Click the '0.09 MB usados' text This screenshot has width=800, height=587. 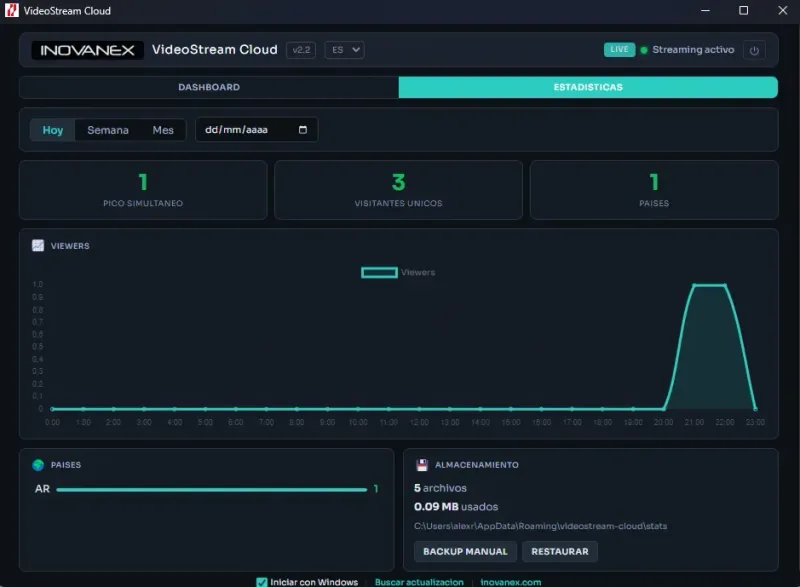[456, 506]
